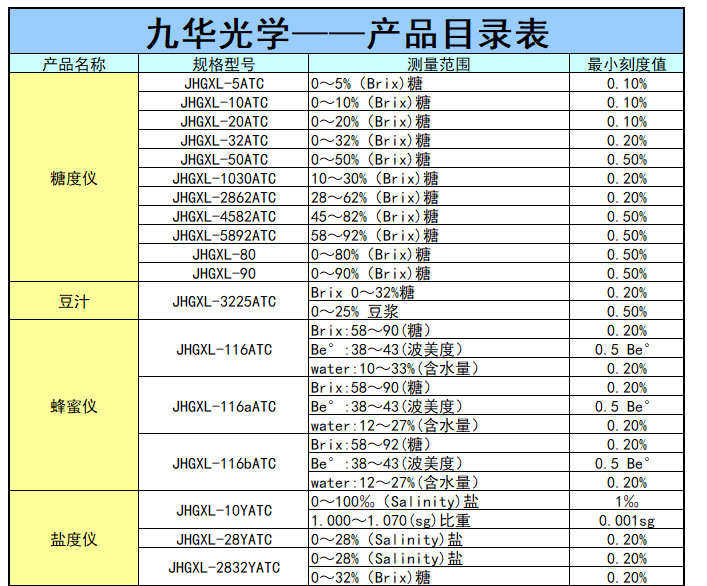This screenshot has width=707, height=586.
Task: Click 0.20% value in JHGXL-28YATC row
Action: (627, 539)
